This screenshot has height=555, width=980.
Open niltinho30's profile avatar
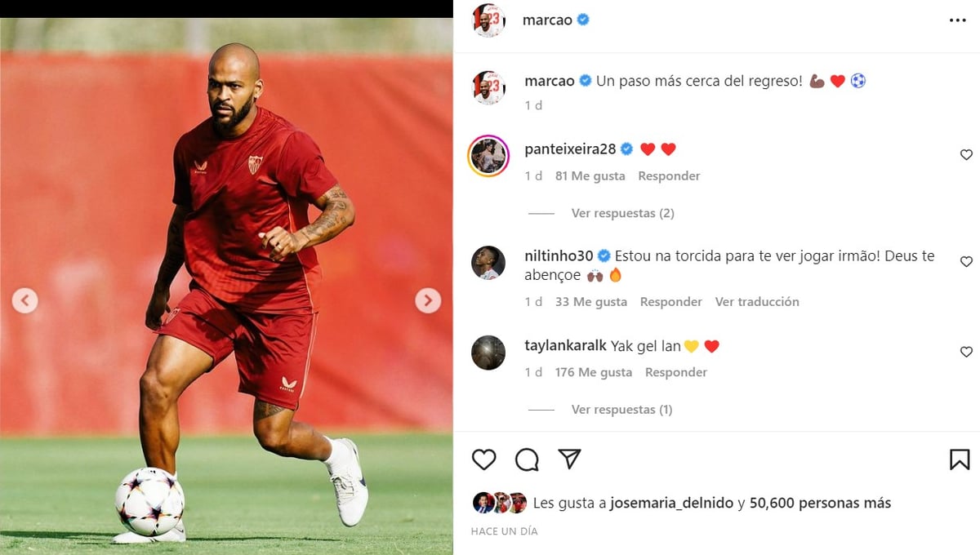point(488,263)
